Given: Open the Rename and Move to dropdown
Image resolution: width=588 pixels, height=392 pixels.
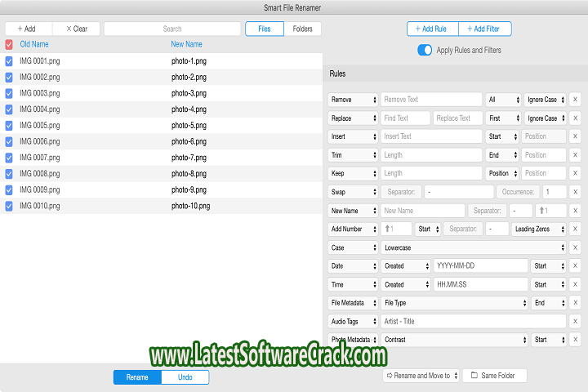Looking at the screenshot, I should click(421, 376).
